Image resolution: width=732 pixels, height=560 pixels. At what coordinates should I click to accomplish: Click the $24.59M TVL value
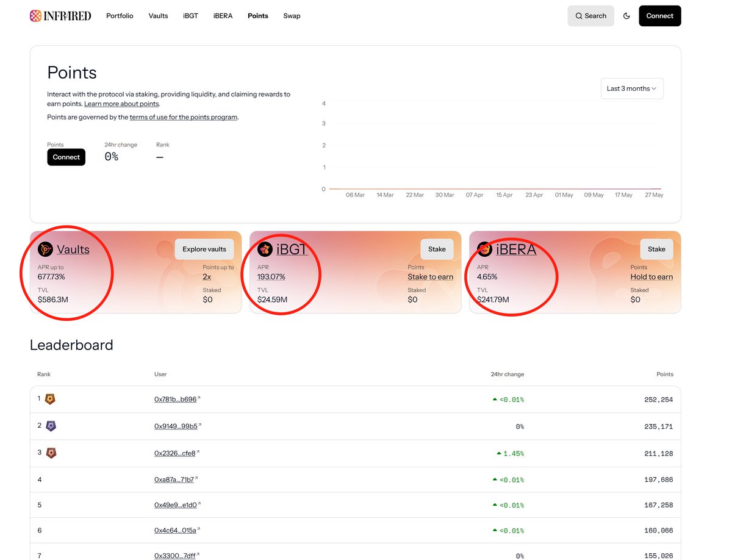pyautogui.click(x=272, y=300)
